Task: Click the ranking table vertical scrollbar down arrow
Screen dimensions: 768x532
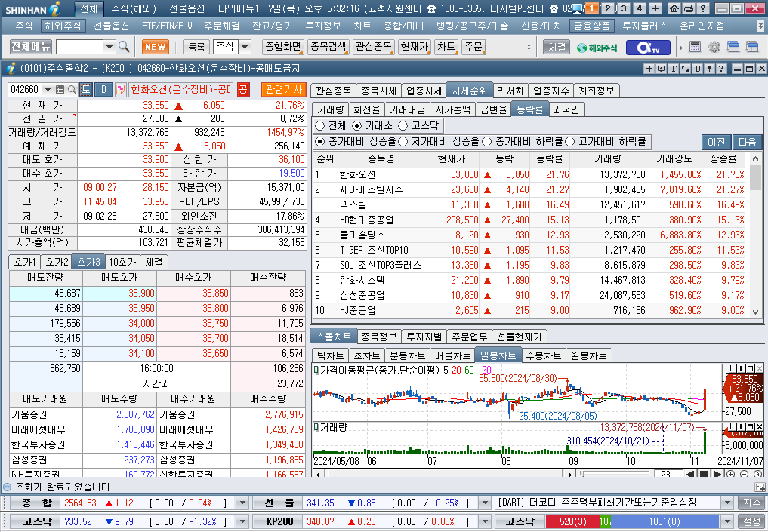Action: click(x=755, y=312)
